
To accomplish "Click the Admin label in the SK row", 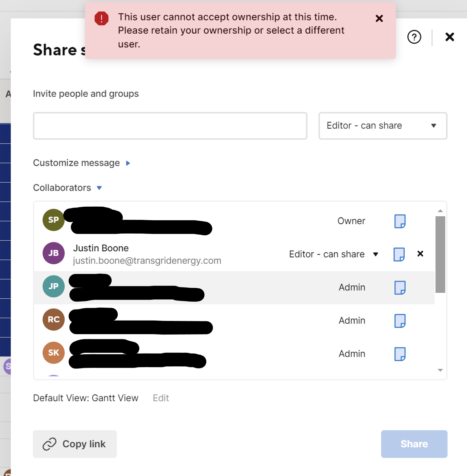I will pyautogui.click(x=352, y=354).
